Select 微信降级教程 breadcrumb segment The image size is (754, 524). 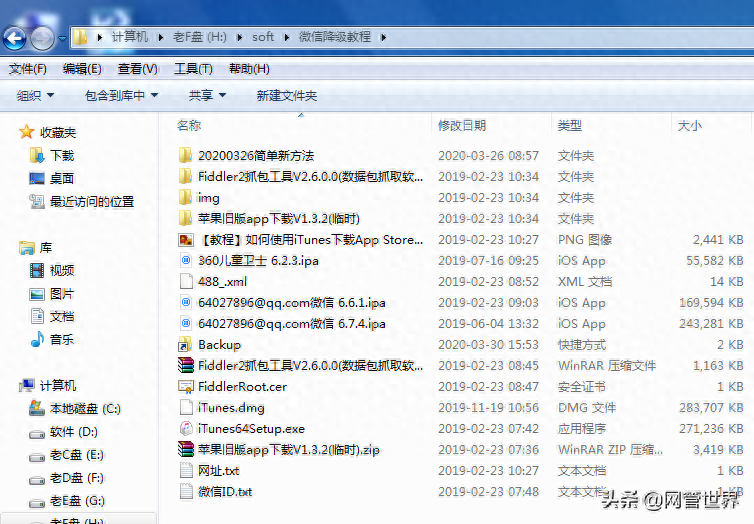click(x=335, y=37)
